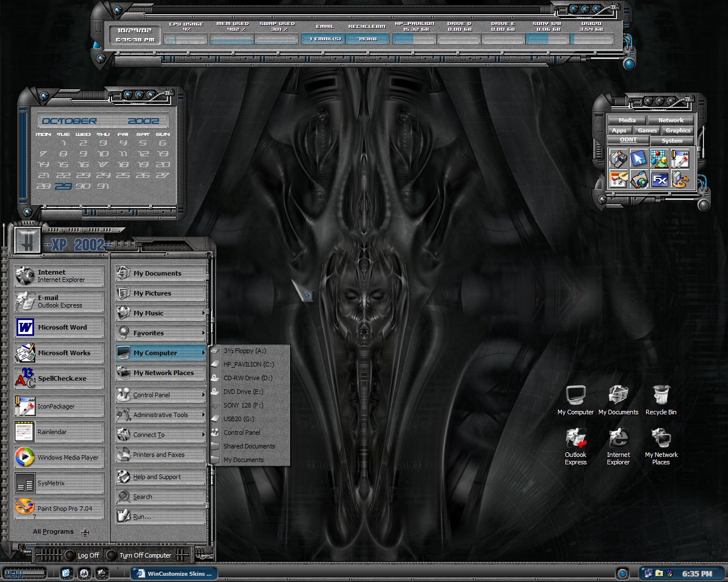Screen dimensions: 728x582
Task: Switch to the Network tab in dock
Action: [671, 120]
